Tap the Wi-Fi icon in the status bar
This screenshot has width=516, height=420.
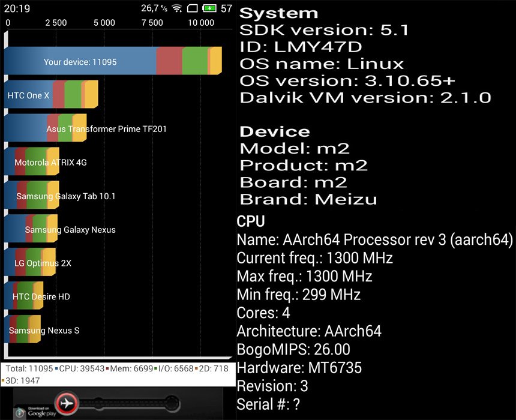[177, 8]
